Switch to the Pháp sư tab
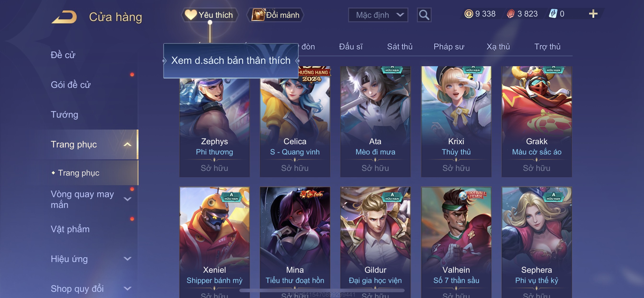The width and height of the screenshot is (644, 298). click(x=449, y=47)
